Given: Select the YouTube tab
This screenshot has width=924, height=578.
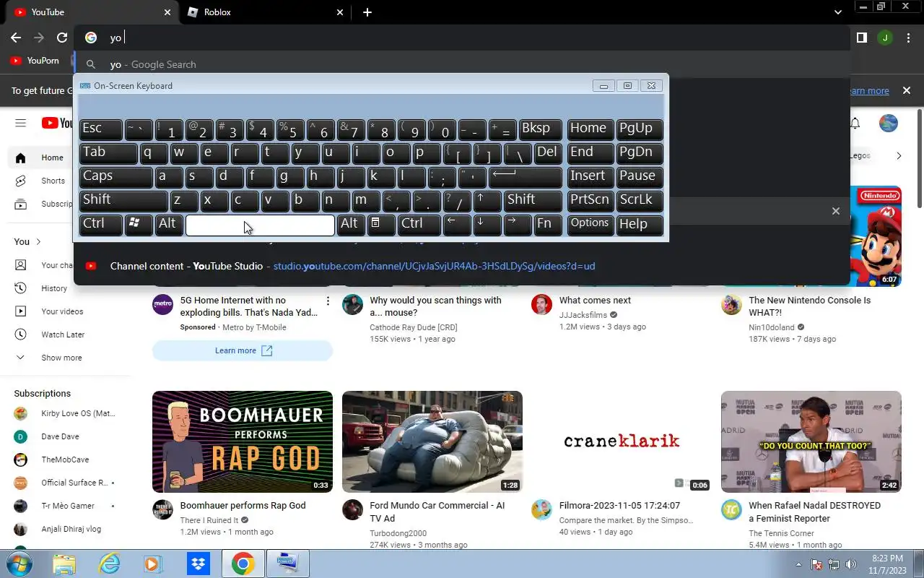Looking at the screenshot, I should [90, 12].
